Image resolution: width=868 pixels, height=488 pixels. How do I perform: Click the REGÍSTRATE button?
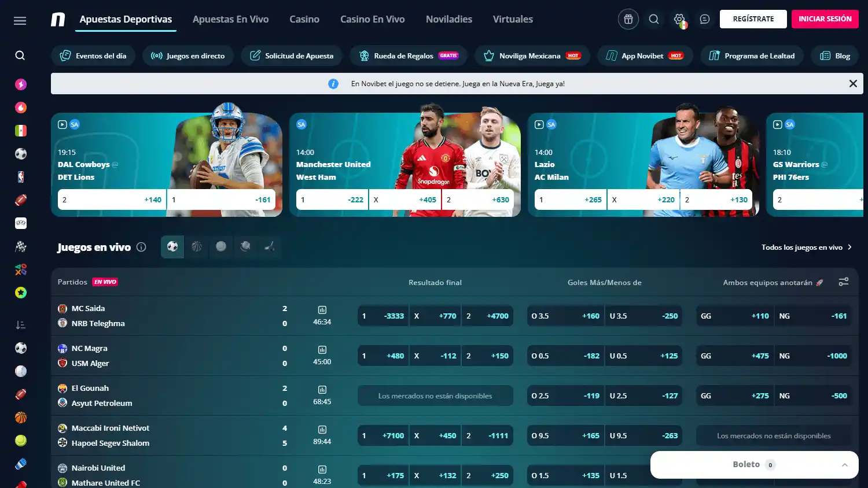[x=753, y=19]
